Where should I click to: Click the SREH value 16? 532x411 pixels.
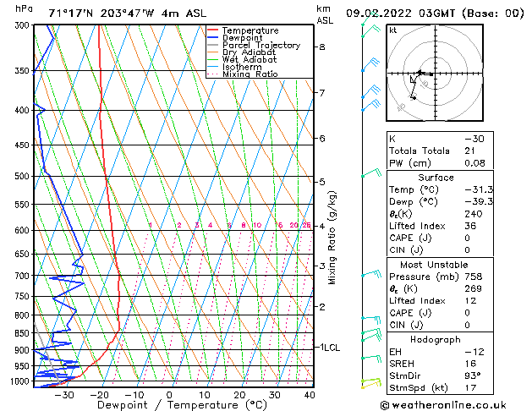point(470,364)
